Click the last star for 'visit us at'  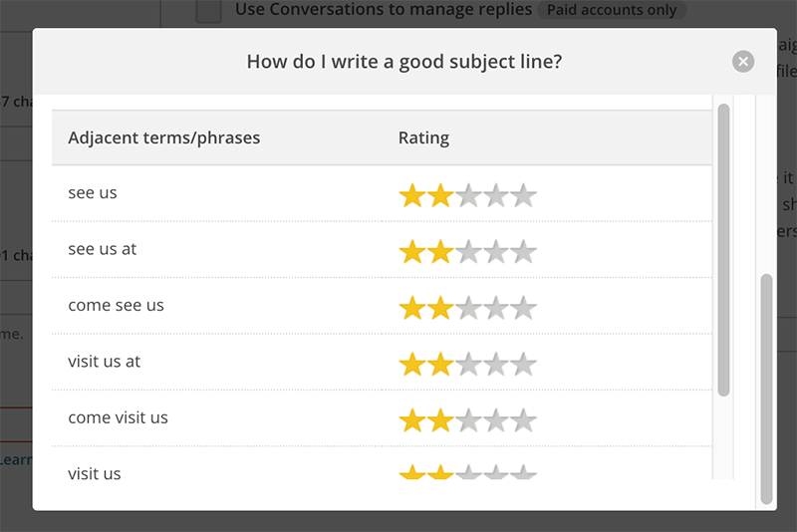pyautogui.click(x=524, y=365)
